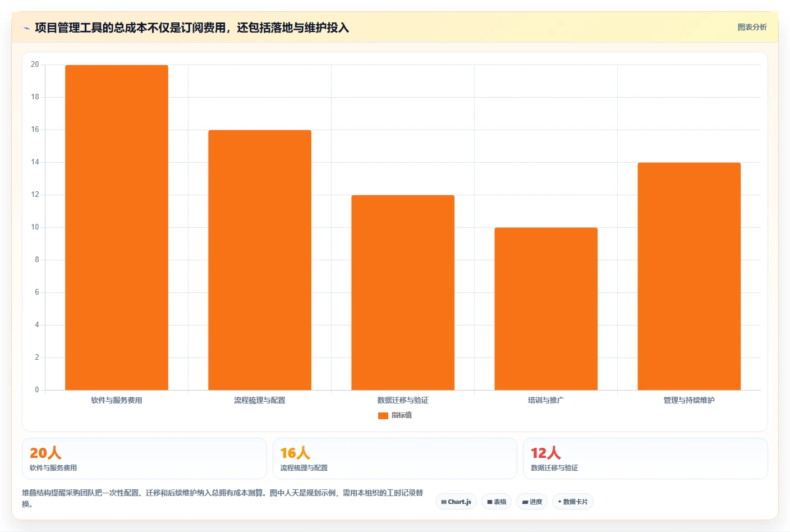This screenshot has width=790, height=532.
Task: Open the 16人 流程梳理与配置 data card
Action: [395, 458]
